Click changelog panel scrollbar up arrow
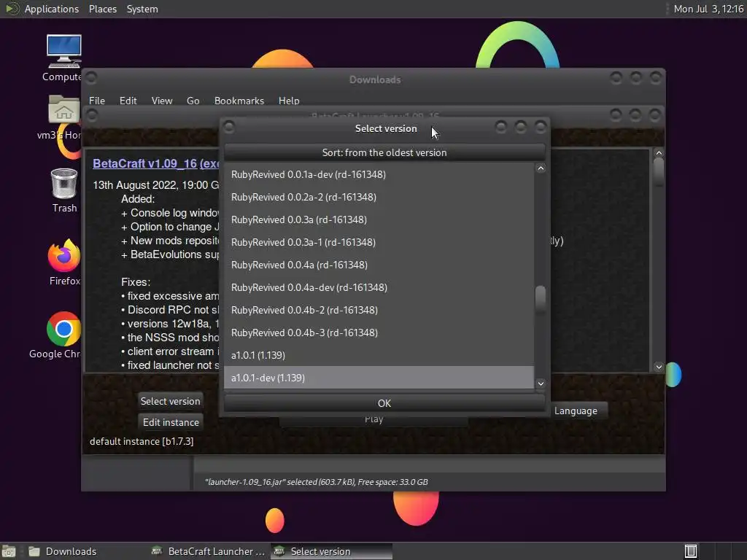This screenshot has width=747, height=560. coord(659,153)
